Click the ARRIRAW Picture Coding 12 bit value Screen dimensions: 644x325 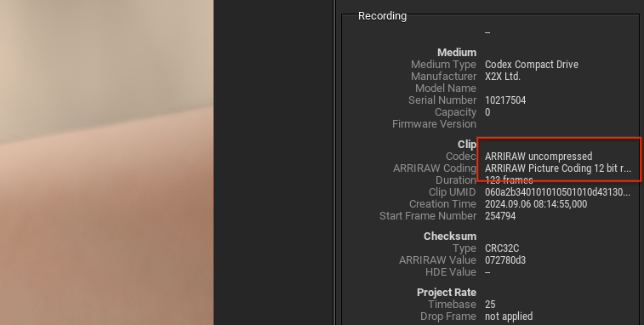558,168
